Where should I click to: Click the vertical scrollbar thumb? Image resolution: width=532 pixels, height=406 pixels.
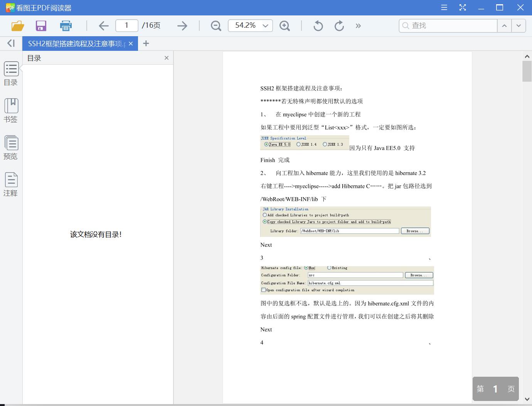pos(527,71)
